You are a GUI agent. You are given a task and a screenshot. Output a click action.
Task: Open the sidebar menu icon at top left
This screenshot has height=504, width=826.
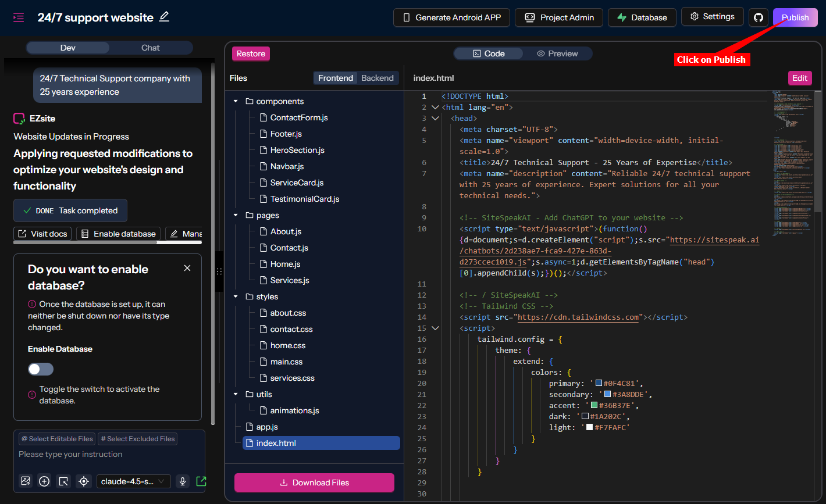point(19,17)
